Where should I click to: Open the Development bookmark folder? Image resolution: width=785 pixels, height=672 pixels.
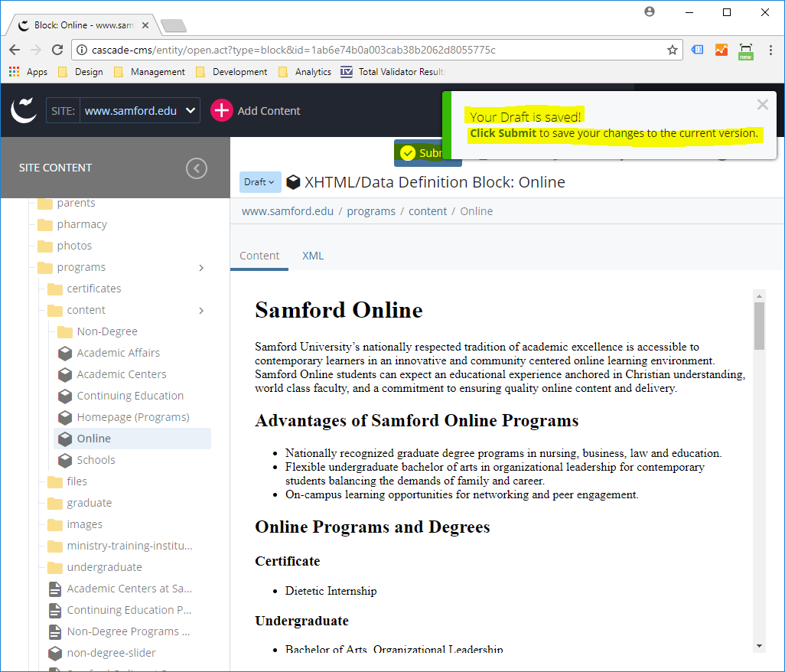231,72
